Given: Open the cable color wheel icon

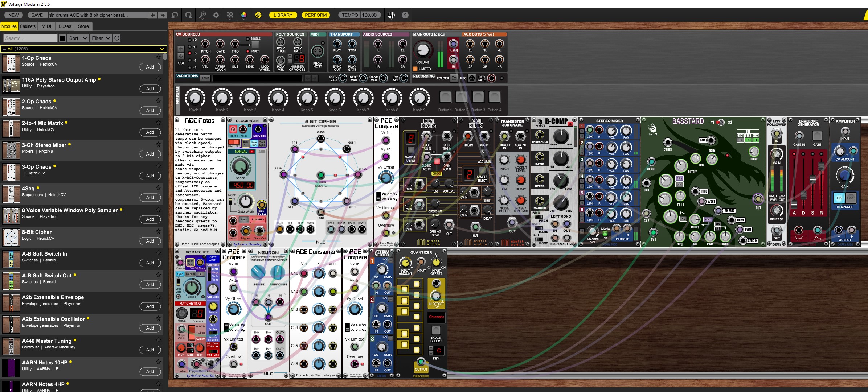Looking at the screenshot, I should (x=244, y=15).
